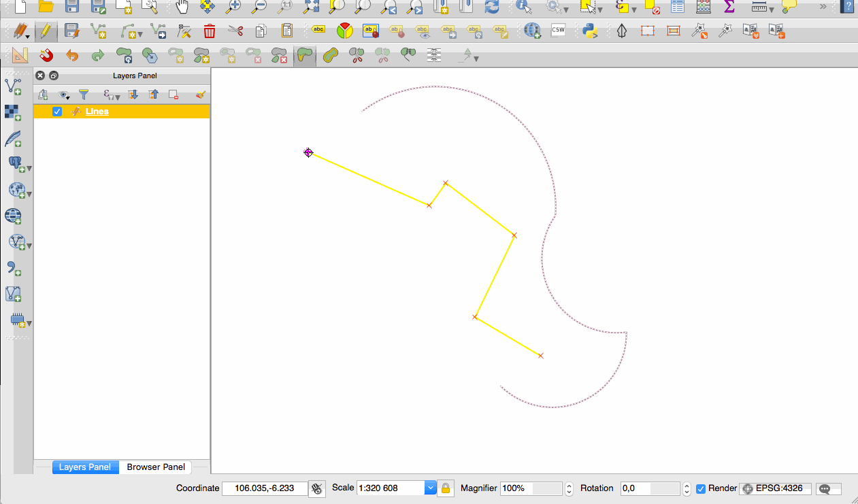Open the Field Calculator abacus icon
The width and height of the screenshot is (858, 504).
coord(704,7)
